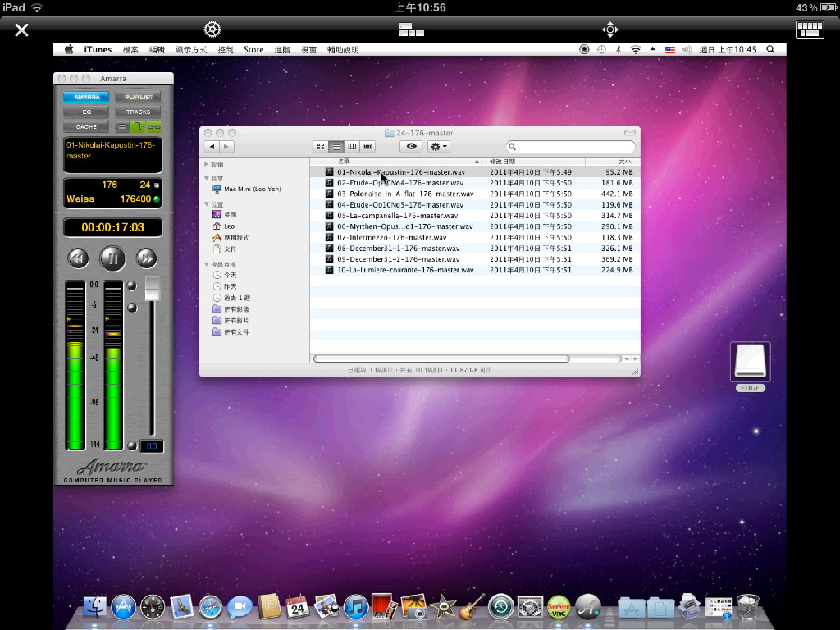Viewport: 840px width, 630px height.
Task: Open the Server VNC app in Dock
Action: coord(558,608)
